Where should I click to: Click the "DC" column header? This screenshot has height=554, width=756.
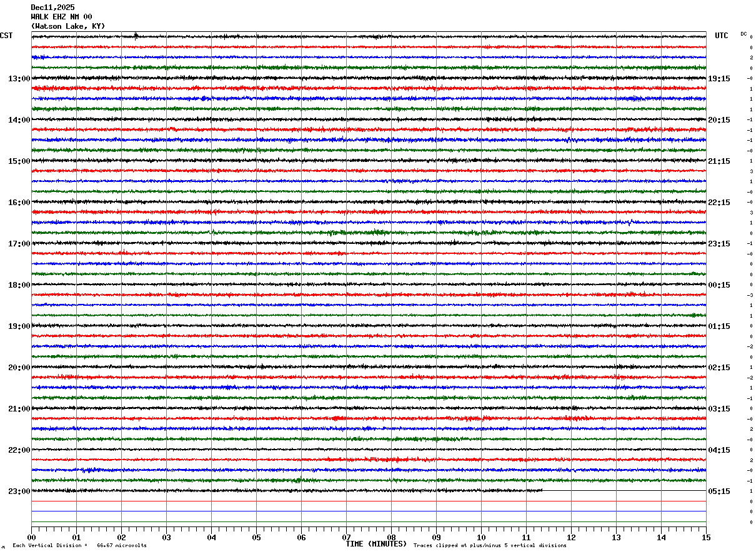click(x=744, y=34)
